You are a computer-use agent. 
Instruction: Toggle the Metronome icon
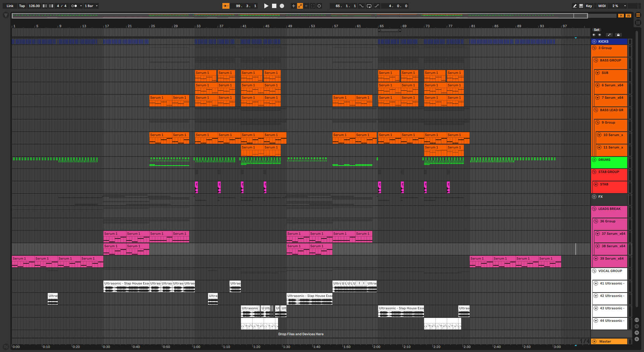click(x=74, y=6)
